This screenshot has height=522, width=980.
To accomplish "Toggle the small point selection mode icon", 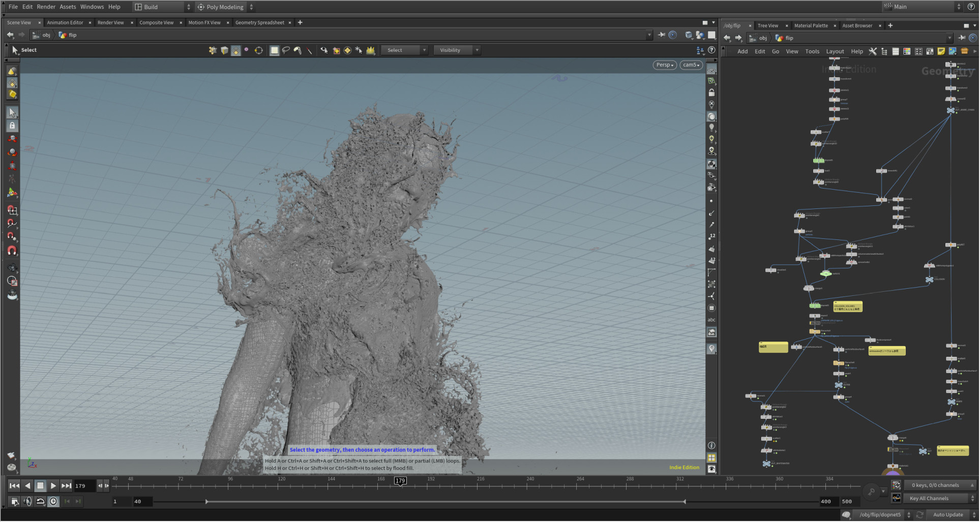I will click(x=247, y=50).
